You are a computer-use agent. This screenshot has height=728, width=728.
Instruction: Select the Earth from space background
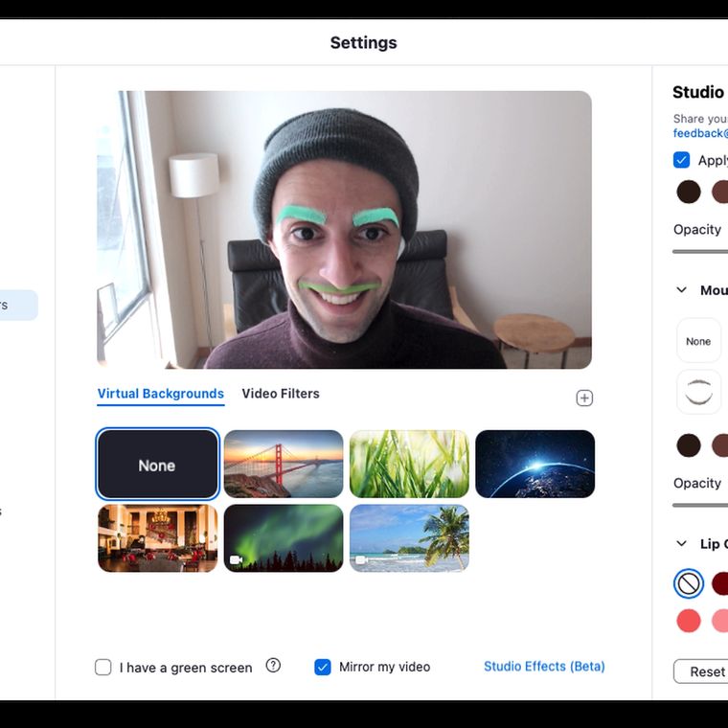(535, 464)
